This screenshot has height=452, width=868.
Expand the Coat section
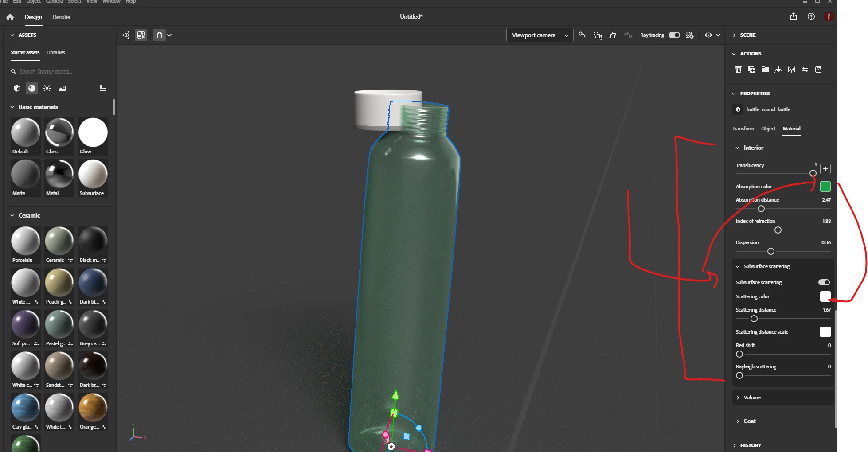pos(738,421)
